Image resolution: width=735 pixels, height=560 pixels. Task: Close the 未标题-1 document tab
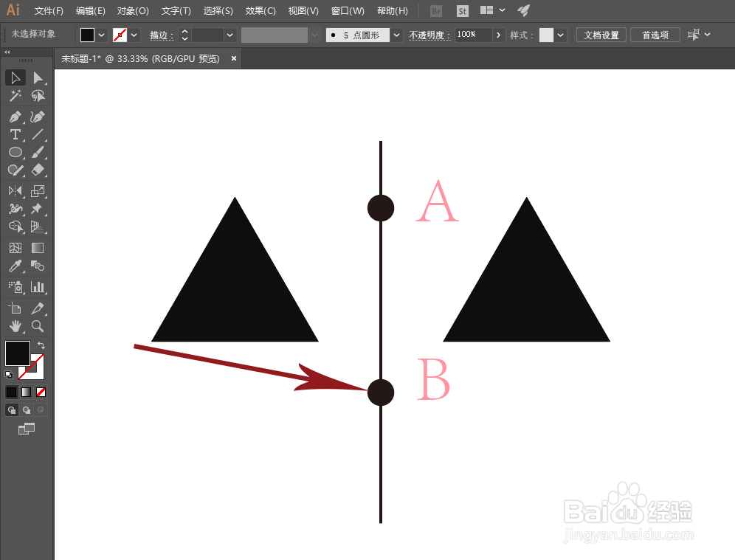point(233,58)
